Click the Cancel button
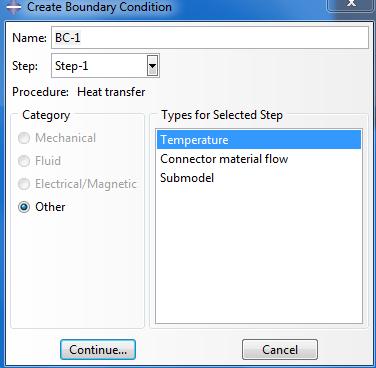 tap(280, 349)
